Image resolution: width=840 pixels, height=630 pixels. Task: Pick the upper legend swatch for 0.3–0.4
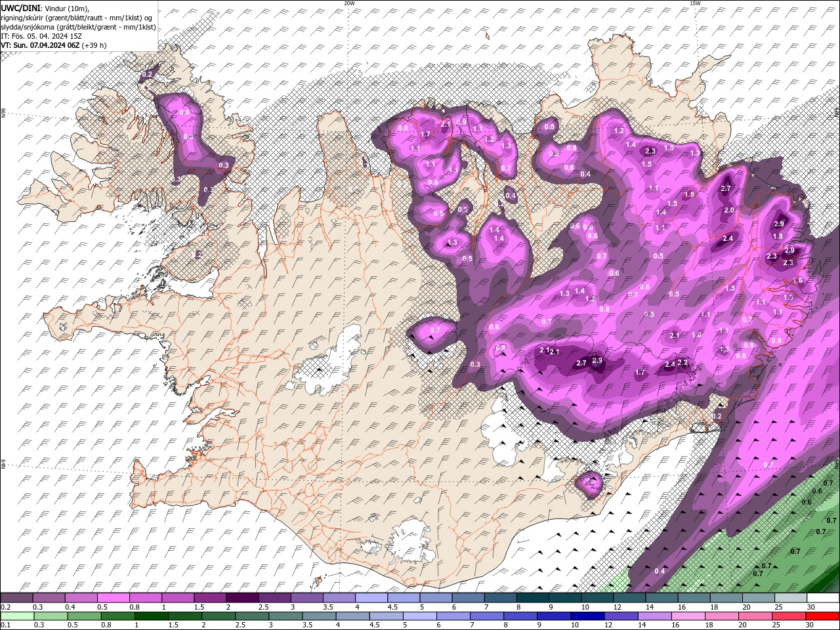(49, 598)
